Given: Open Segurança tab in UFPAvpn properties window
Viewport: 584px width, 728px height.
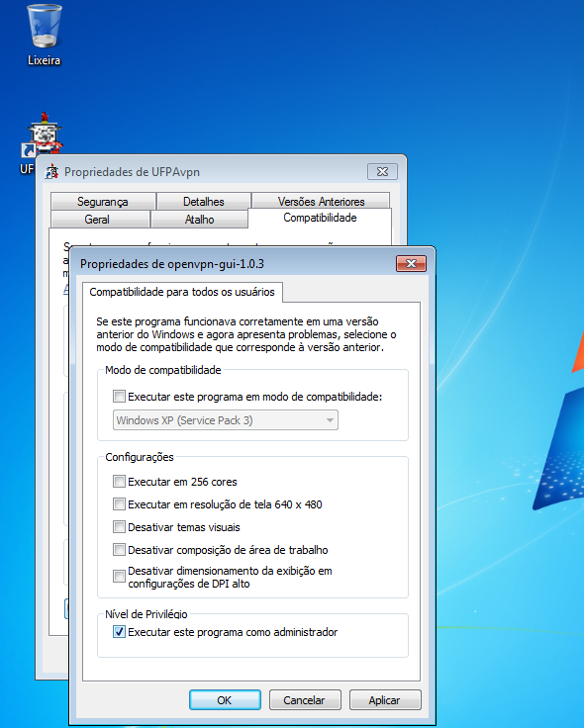Looking at the screenshot, I should click(x=103, y=202).
